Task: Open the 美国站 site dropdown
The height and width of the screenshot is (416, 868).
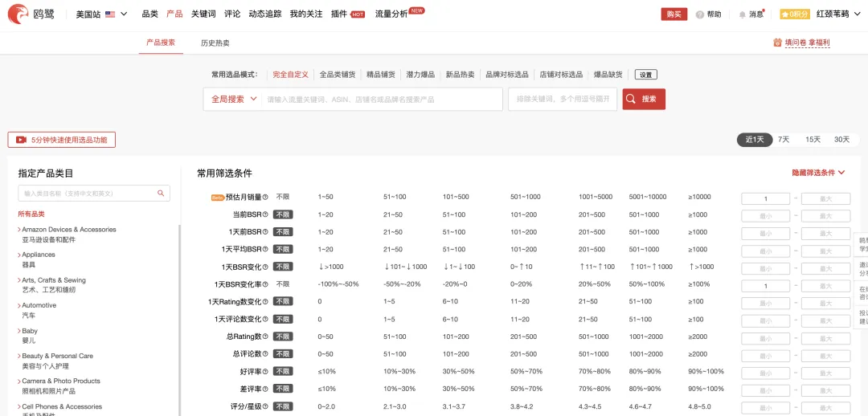Action: 101,14
